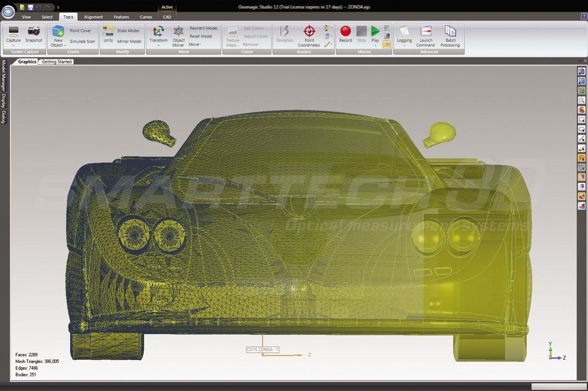Select the line selection tool
Viewport: 588px width, 391px height.
[582, 139]
